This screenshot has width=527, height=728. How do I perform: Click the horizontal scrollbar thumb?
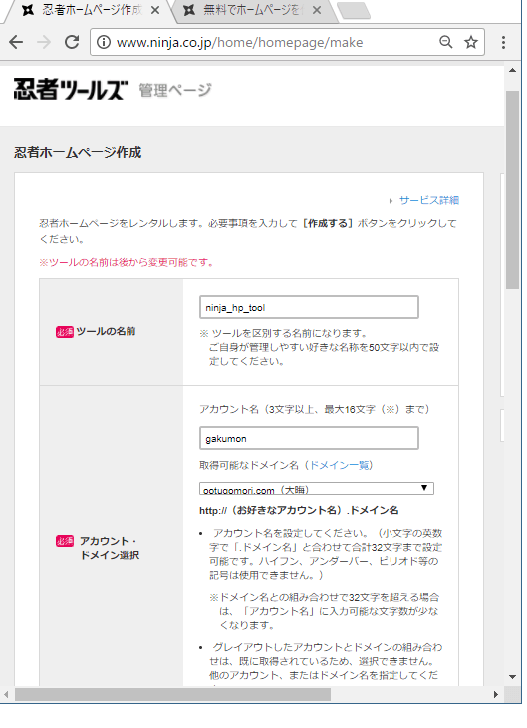point(173,695)
